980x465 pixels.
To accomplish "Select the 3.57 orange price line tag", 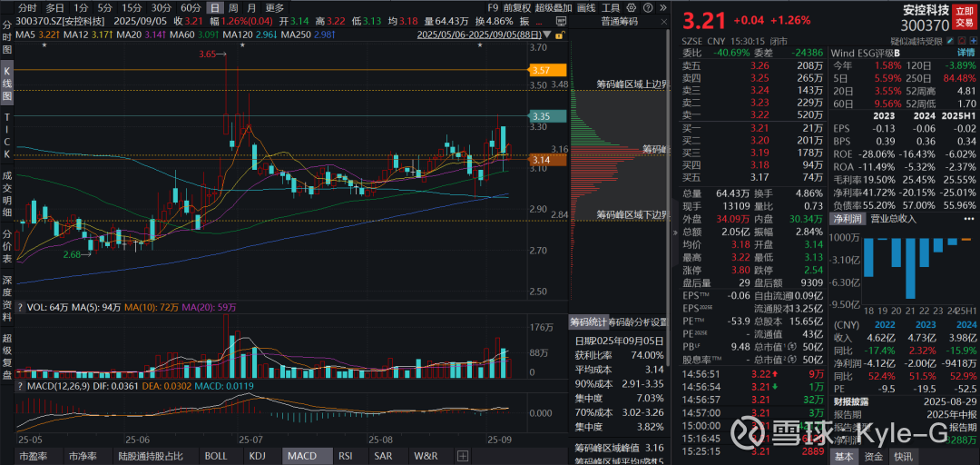I will (x=547, y=70).
